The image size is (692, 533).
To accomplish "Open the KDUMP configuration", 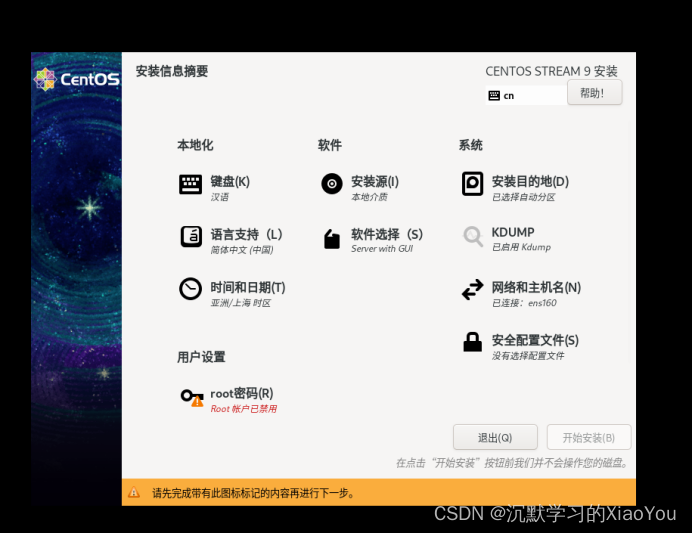I will point(513,232).
